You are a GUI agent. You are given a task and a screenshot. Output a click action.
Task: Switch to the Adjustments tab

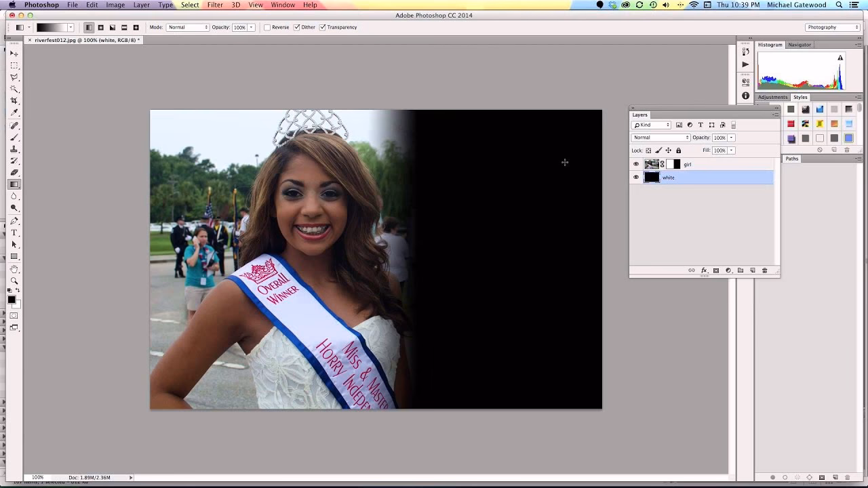pyautogui.click(x=772, y=97)
